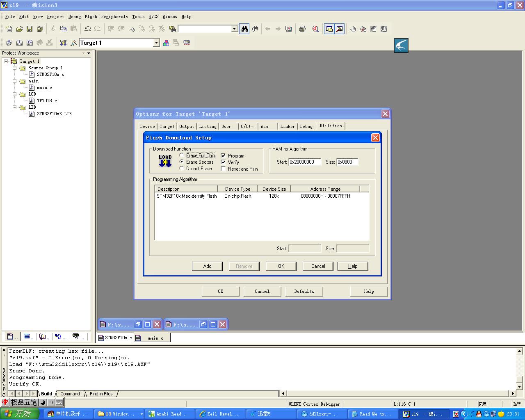Click the blue bird floating icon
Viewport: 525px width, 420px height.
pos(401,45)
